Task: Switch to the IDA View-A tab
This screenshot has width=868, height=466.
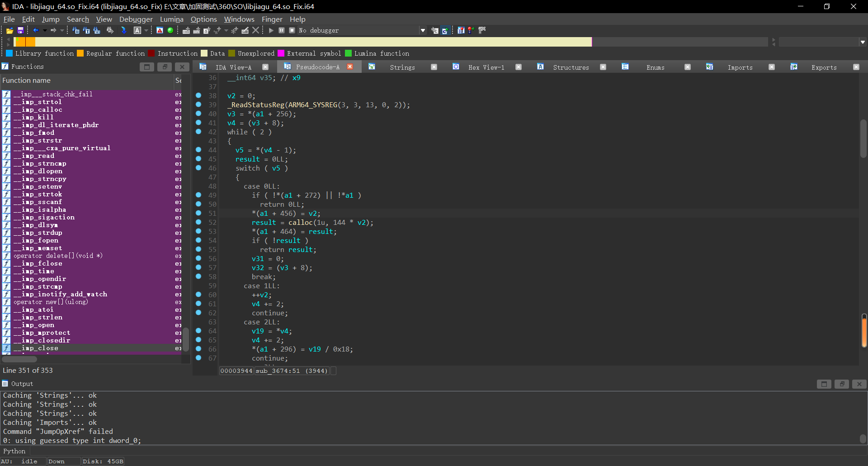Action: click(233, 67)
